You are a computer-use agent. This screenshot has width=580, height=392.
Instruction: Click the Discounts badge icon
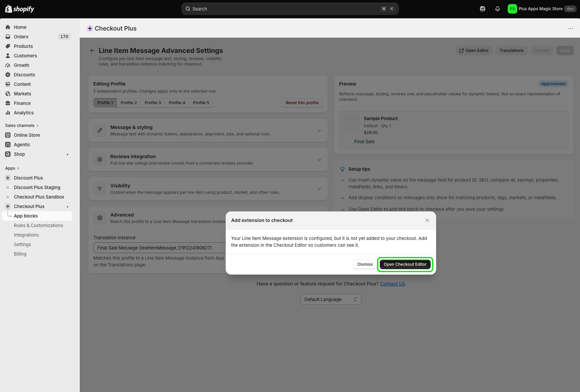pyautogui.click(x=8, y=75)
